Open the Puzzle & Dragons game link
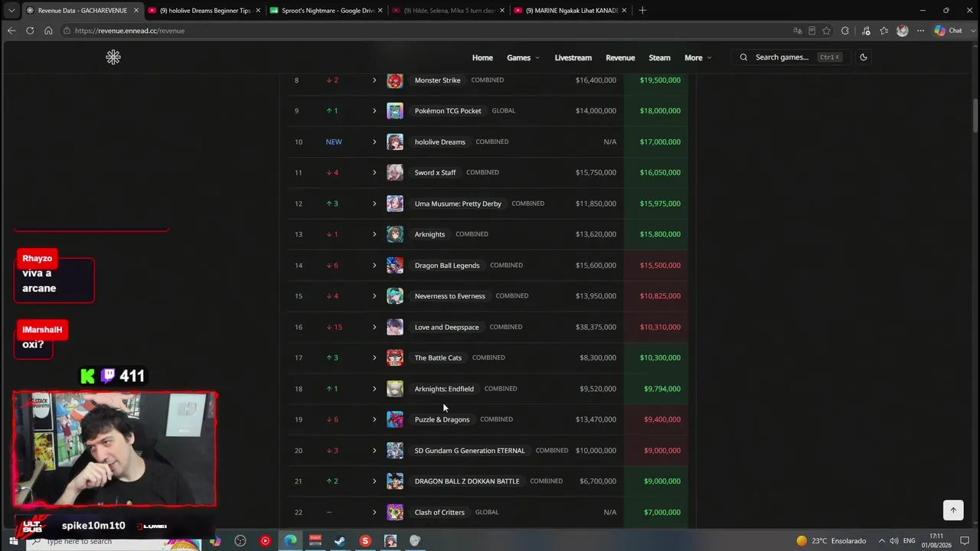The image size is (980, 551). pyautogui.click(x=442, y=419)
